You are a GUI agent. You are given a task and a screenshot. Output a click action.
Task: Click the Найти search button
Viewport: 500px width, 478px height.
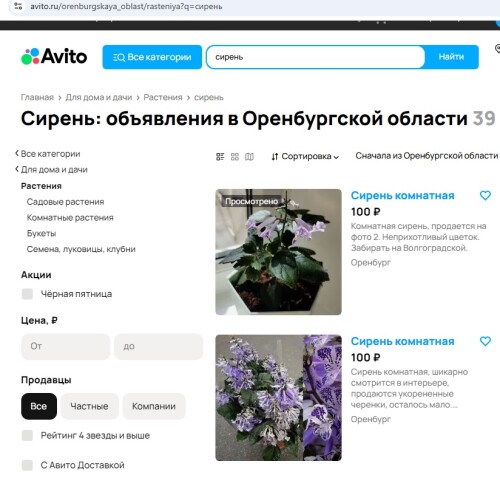pyautogui.click(x=451, y=57)
